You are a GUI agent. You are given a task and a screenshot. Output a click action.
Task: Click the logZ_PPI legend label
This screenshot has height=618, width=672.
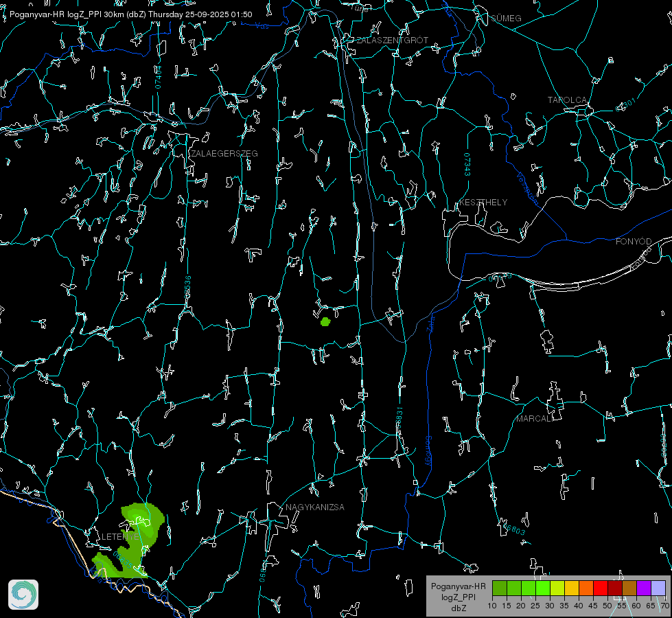(x=458, y=597)
